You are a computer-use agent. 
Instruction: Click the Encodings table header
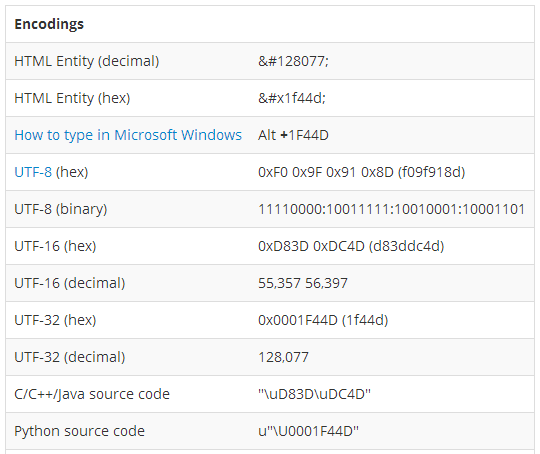pyautogui.click(x=49, y=24)
